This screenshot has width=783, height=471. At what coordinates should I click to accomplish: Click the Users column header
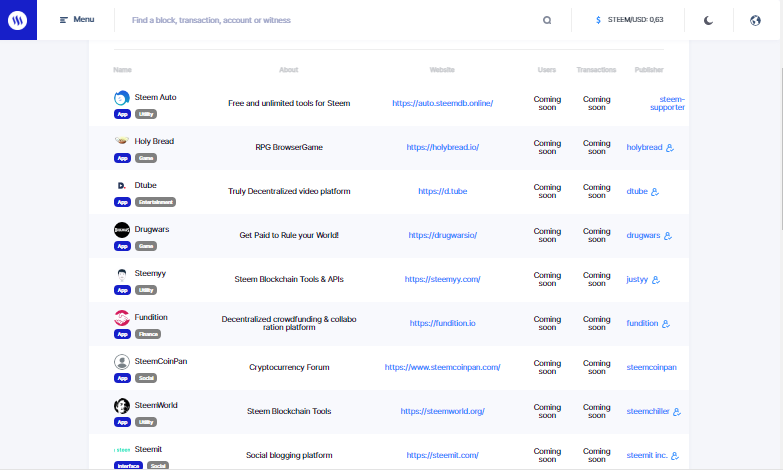point(547,70)
